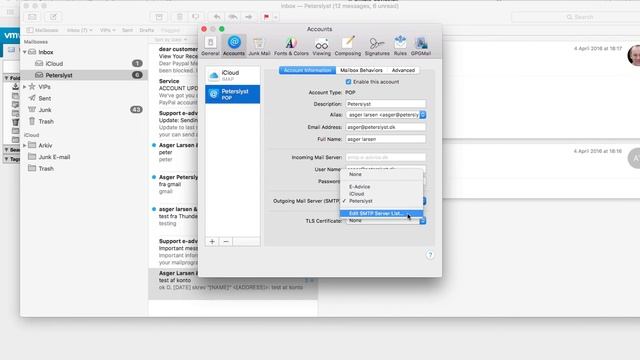Remove account with minus button
640x360 pixels.
tap(226, 242)
